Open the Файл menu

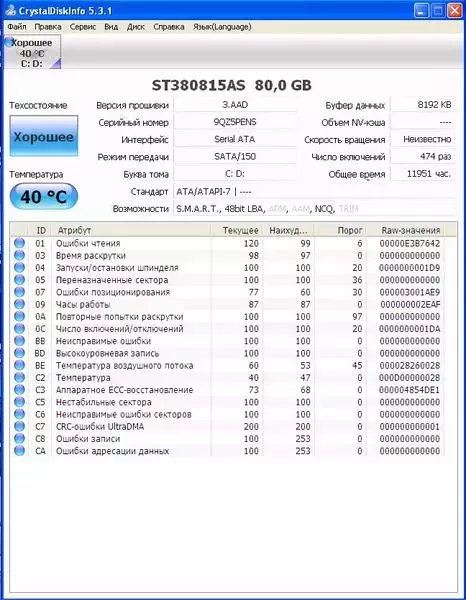pyautogui.click(x=17, y=27)
